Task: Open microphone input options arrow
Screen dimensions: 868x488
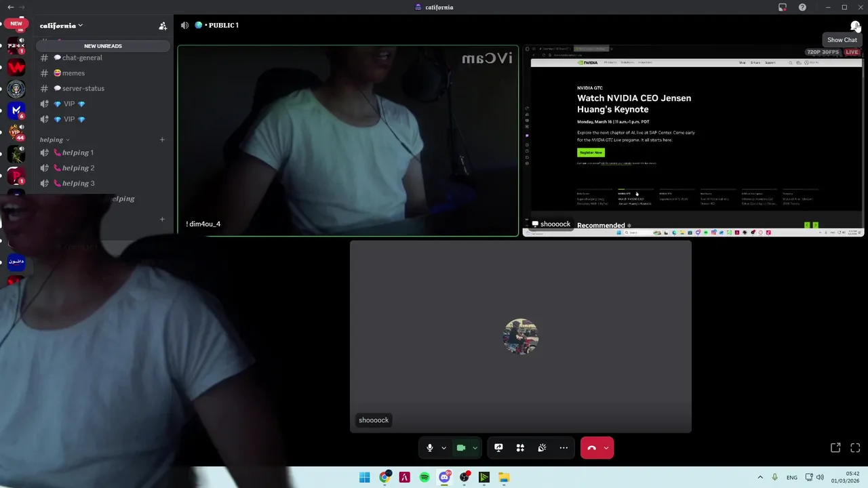Action: 443,448
